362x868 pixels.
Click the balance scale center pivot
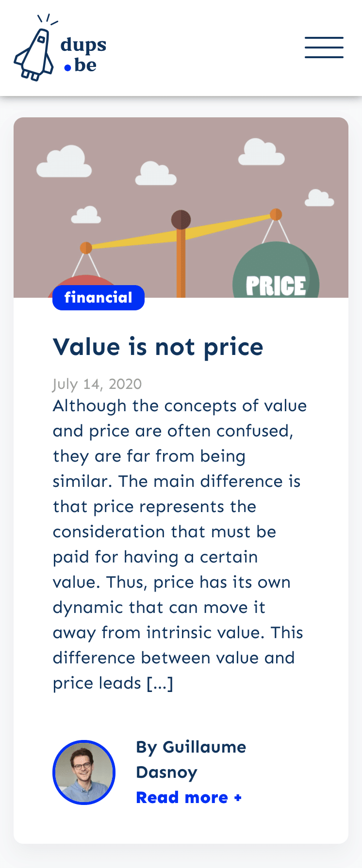coord(181,219)
